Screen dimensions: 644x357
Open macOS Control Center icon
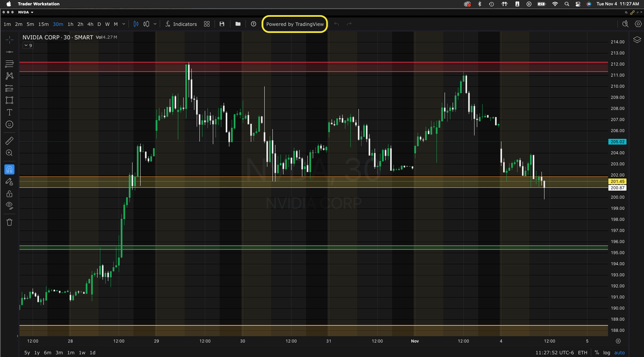578,4
